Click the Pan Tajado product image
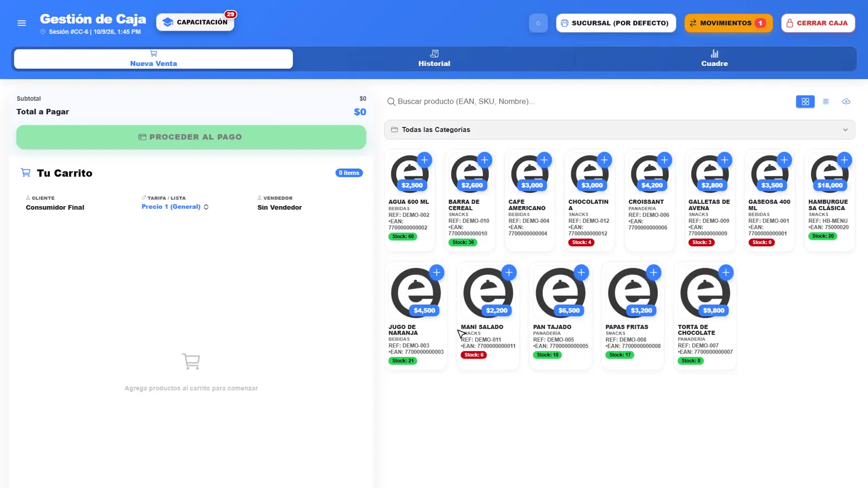Viewport: 868px width, 488px height. [560, 293]
